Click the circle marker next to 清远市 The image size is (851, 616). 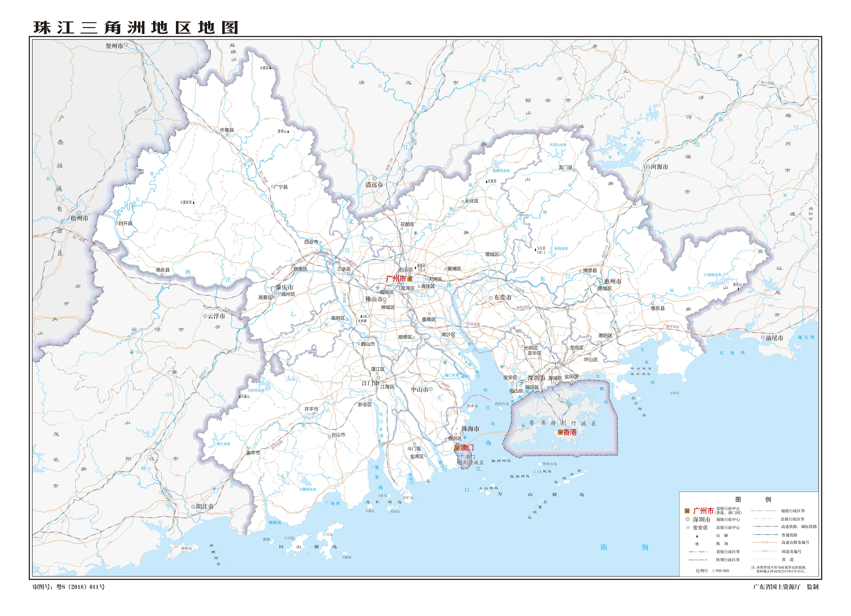coord(375,179)
